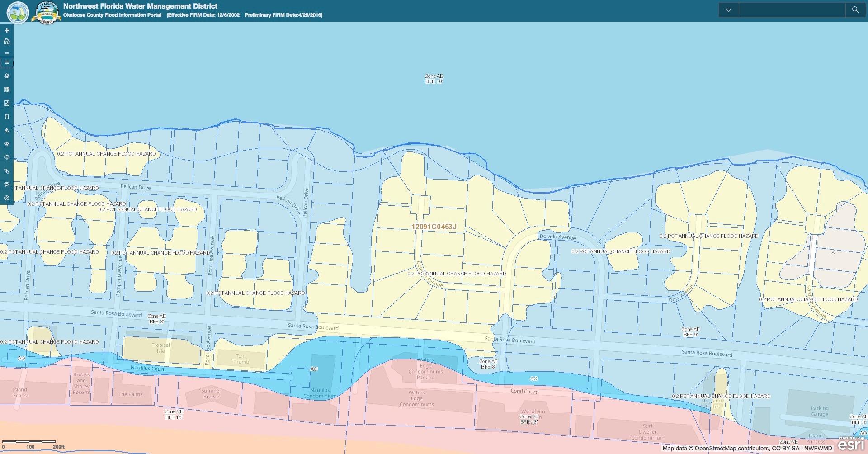This screenshot has width=868, height=454.
Task: Open the bookmarks panel
Action: [x=7, y=117]
